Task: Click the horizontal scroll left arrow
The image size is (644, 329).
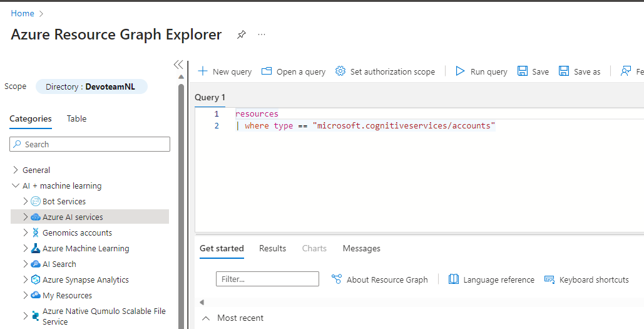Action: (202, 302)
